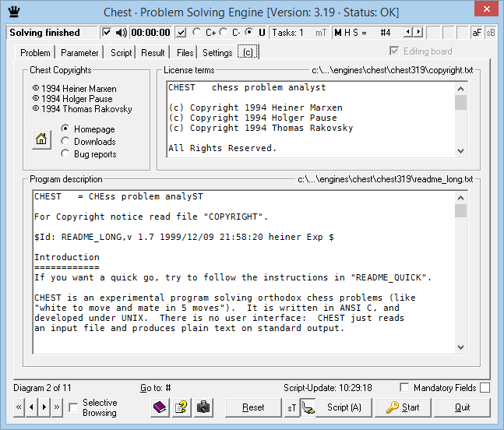Click the crown icon in the title bar
Image resolution: width=504 pixels, height=430 pixels.
pyautogui.click(x=14, y=12)
